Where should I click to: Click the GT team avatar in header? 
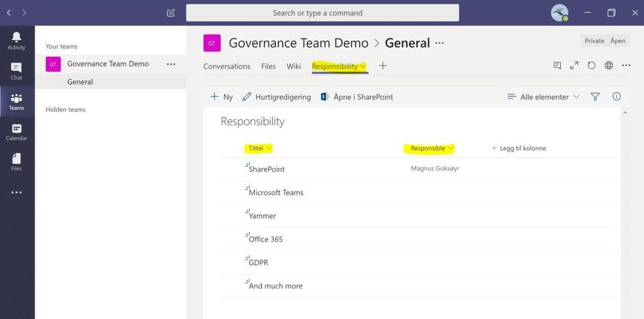(212, 43)
